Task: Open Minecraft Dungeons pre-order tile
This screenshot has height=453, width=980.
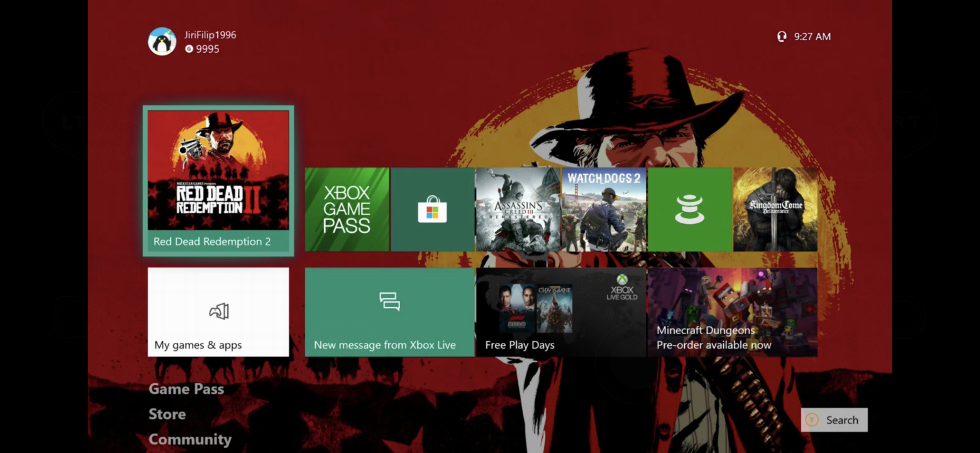Action: click(733, 312)
